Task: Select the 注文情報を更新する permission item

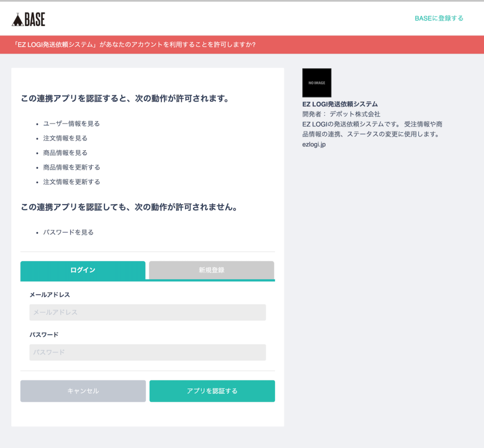Action: [71, 182]
